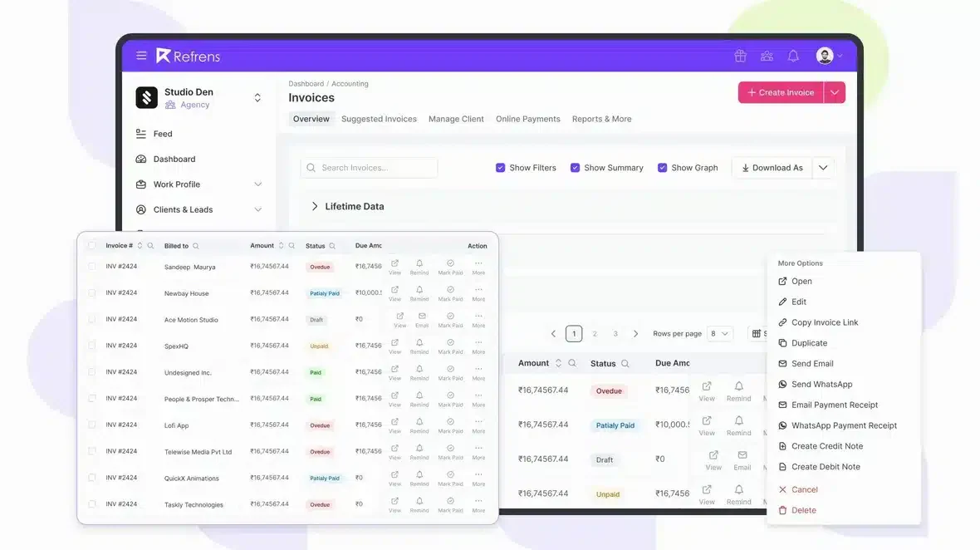View the Sandeep Maurya invoice

point(394,268)
